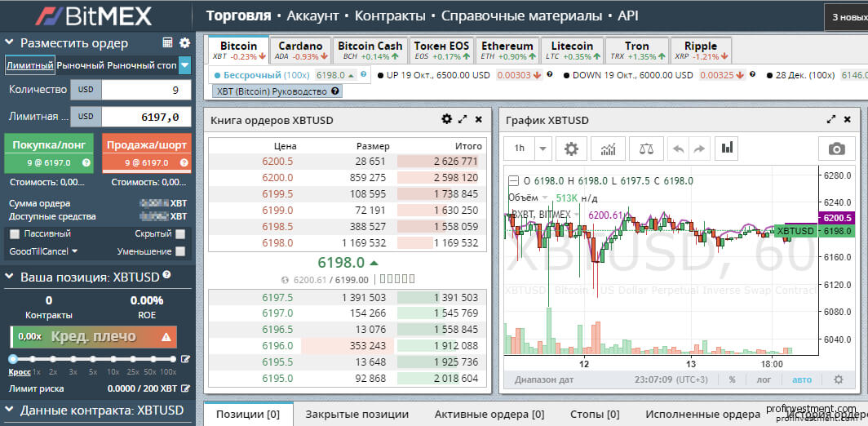Viewport: 868px width, 426px height.
Task: Switch to Закрытые позиции tab
Action: [357, 415]
